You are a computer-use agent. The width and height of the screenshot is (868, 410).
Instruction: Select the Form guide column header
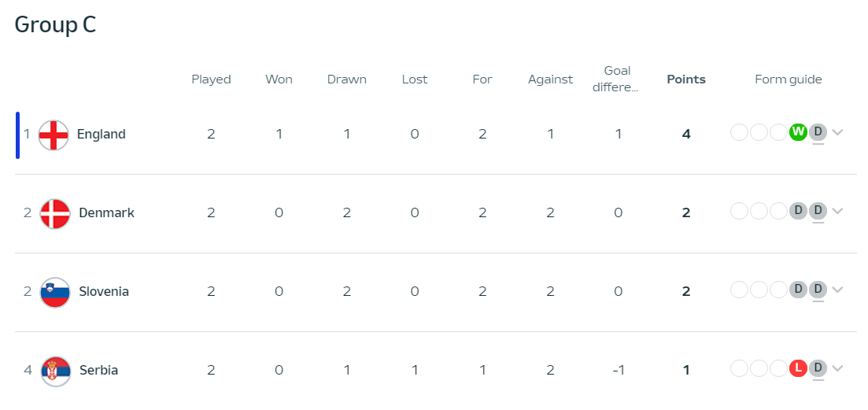pyautogui.click(x=789, y=79)
